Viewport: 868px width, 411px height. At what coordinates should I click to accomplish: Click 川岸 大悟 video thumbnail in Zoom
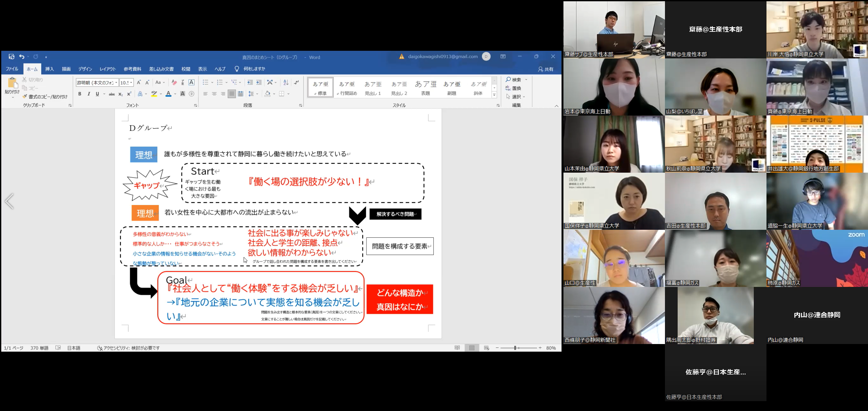(x=817, y=29)
